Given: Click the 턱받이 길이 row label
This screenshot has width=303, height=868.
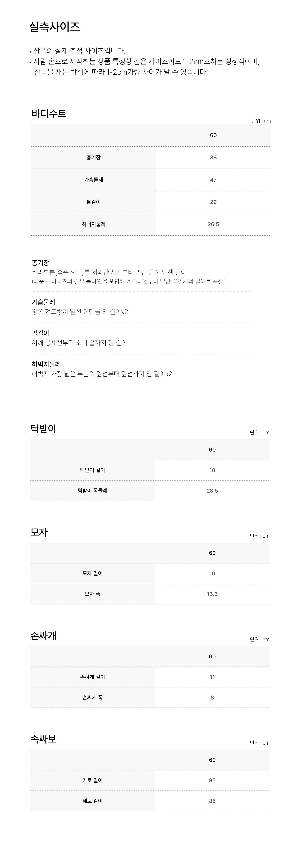Looking at the screenshot, I should [x=92, y=470].
